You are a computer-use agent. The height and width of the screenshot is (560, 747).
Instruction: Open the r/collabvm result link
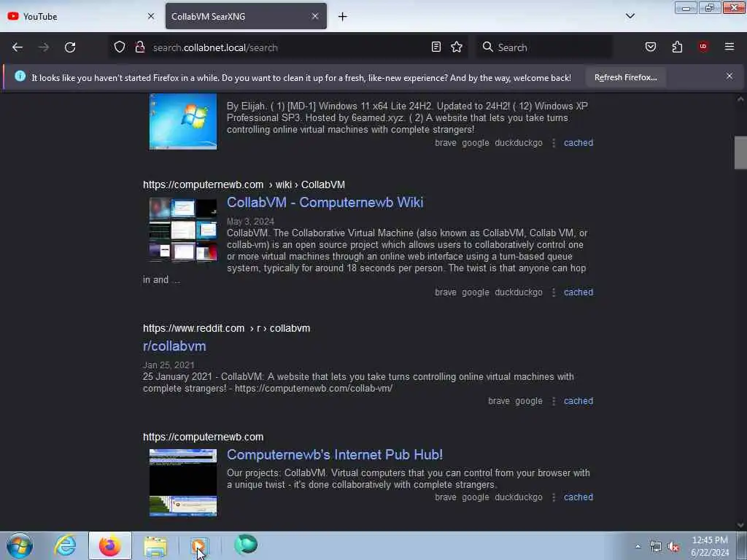[174, 346]
